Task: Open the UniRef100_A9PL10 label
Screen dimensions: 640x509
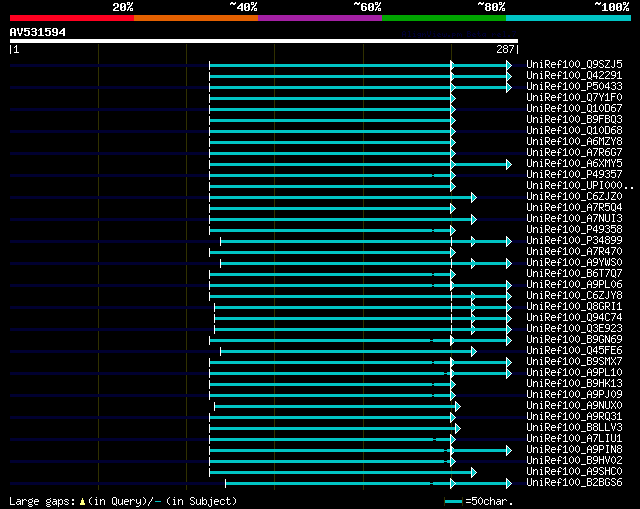Action: (x=574, y=373)
